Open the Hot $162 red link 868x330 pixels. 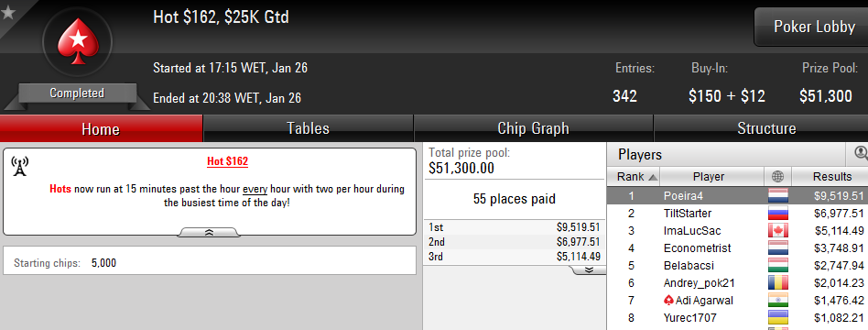tap(227, 161)
